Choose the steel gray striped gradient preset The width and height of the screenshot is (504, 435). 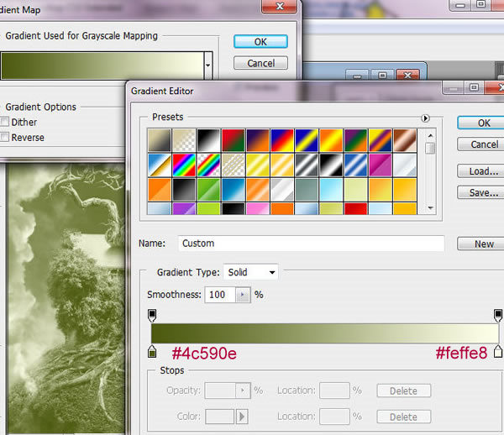(x=307, y=165)
